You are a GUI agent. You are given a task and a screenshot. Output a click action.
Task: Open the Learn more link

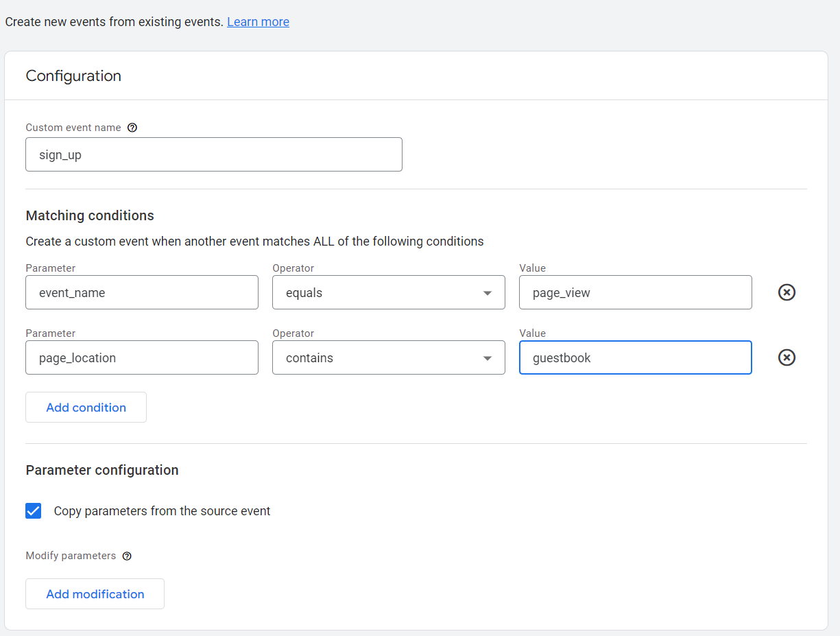coord(258,22)
